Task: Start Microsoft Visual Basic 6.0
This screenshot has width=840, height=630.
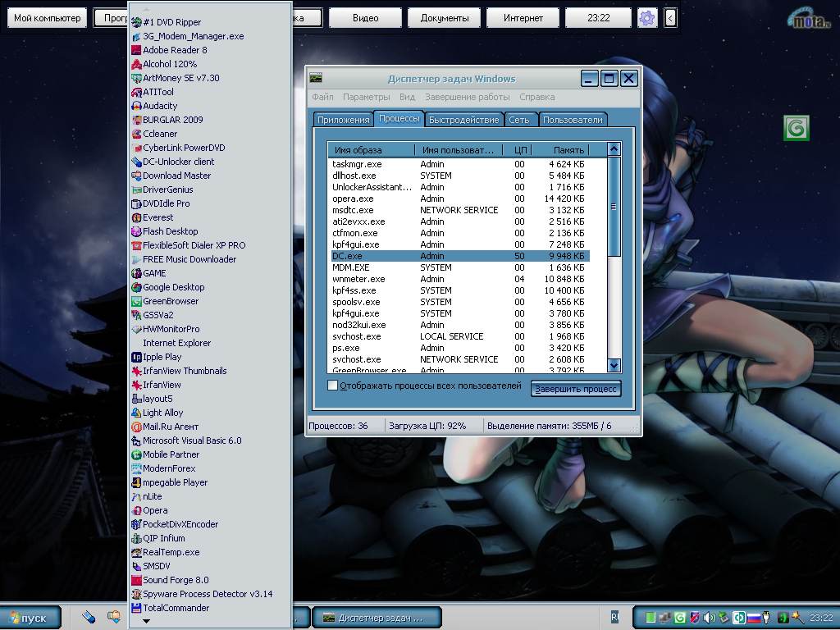Action: point(186,441)
